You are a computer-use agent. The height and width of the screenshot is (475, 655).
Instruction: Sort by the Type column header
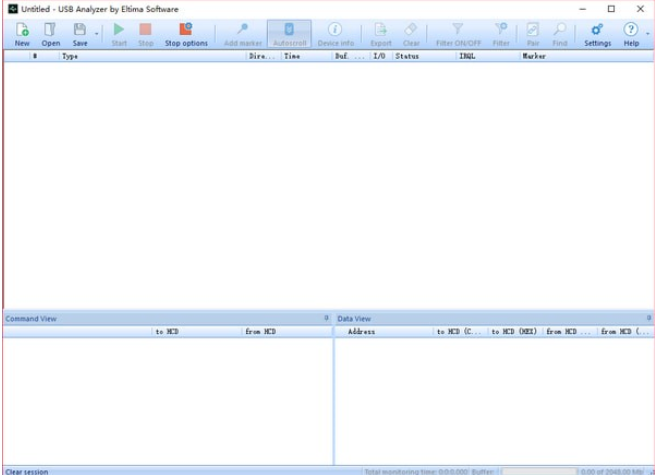[150, 57]
